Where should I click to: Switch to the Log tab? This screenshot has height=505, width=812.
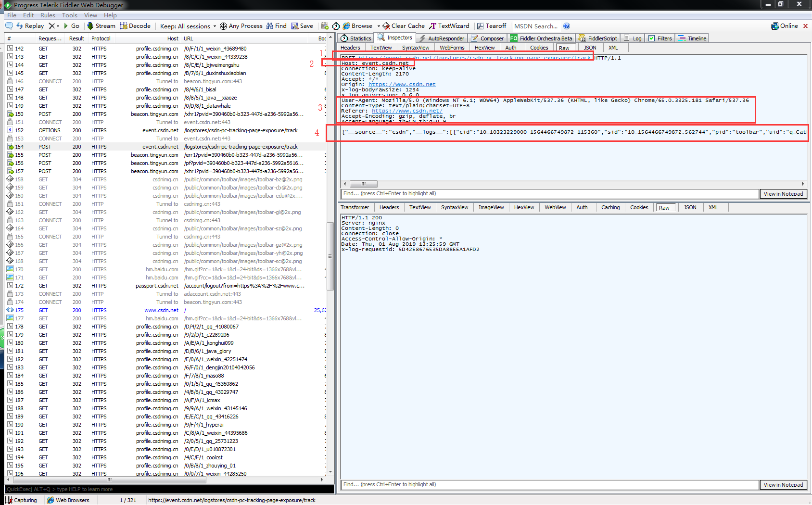pyautogui.click(x=633, y=38)
